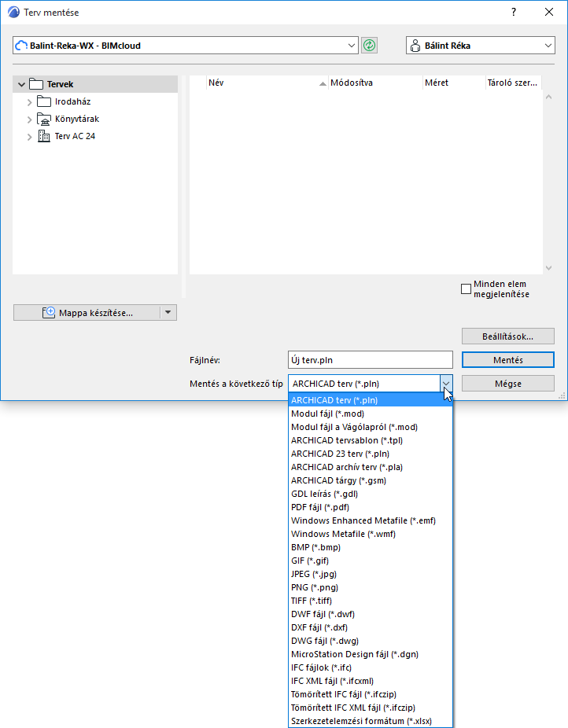Open the Bálint Réka user dropdown
This screenshot has width=568, height=728.
click(548, 46)
